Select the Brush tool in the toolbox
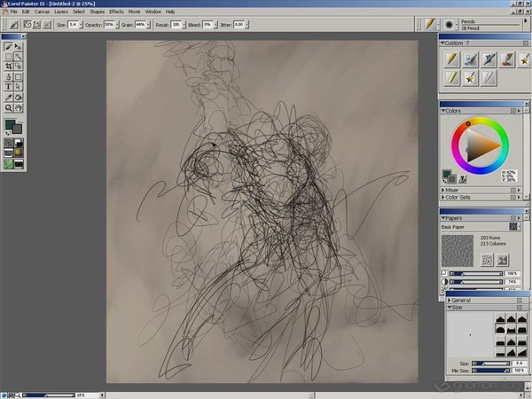Image resolution: width=532 pixels, height=399 pixels. click(x=9, y=46)
